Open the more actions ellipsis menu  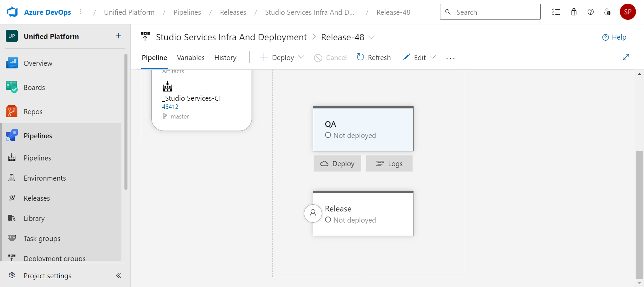click(450, 58)
